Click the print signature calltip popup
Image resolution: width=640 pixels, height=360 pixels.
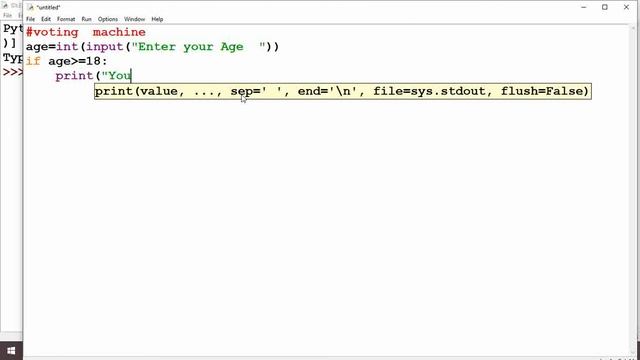point(343,91)
